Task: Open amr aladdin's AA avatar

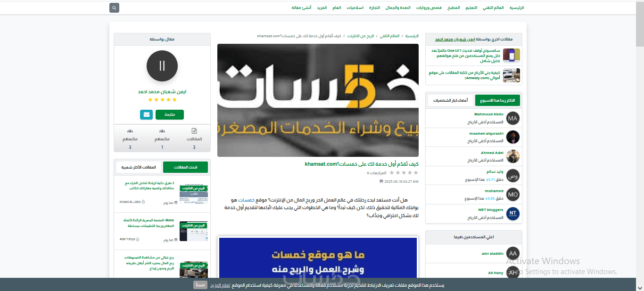Action: [x=513, y=253]
